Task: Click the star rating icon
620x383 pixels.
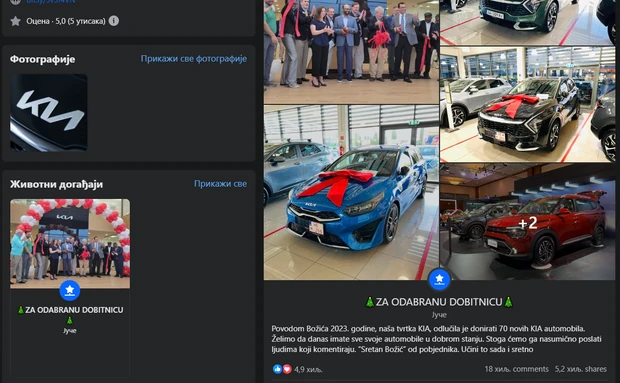Action: [x=15, y=21]
